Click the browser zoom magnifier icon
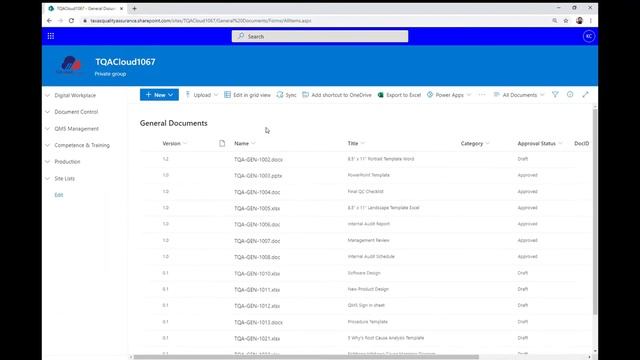640x360 pixels. [555, 20]
